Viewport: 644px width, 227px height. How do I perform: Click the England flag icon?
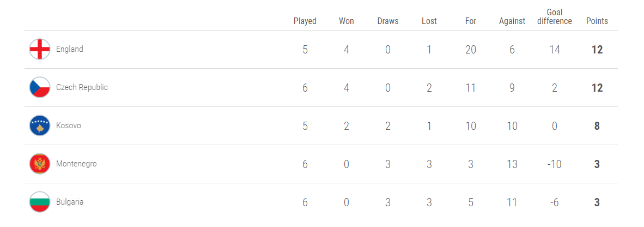click(40, 49)
